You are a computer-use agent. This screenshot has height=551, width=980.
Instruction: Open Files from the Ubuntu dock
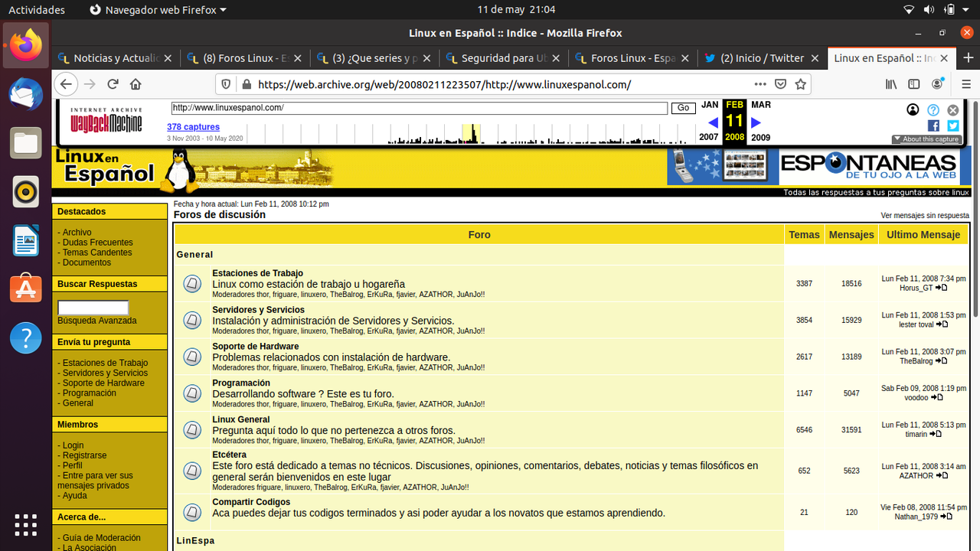click(26, 142)
